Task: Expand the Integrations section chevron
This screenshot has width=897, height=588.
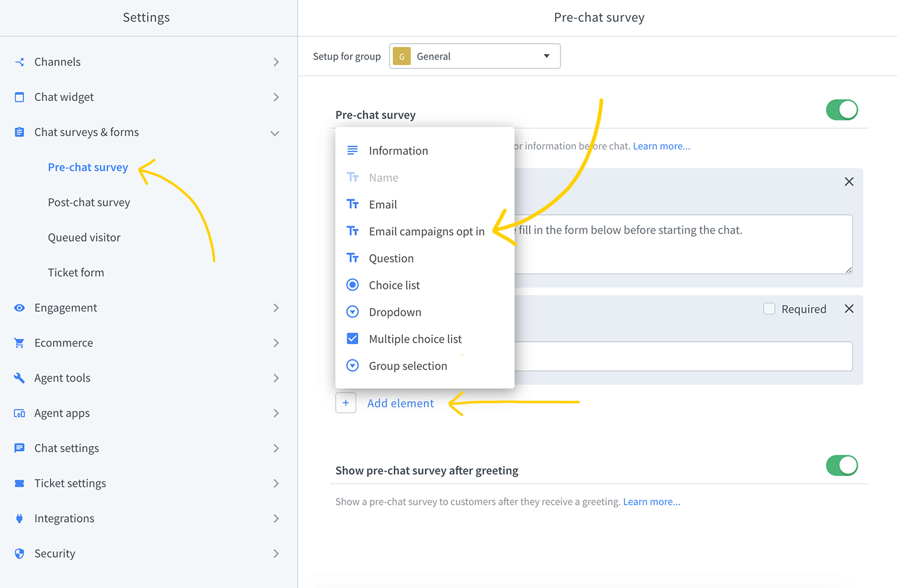Action: pos(276,518)
